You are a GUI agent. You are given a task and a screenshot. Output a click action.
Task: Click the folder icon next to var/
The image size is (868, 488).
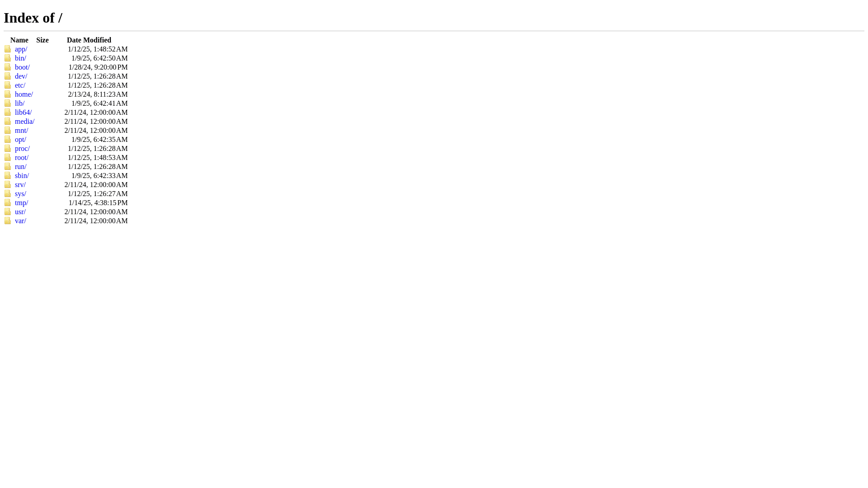coord(8,221)
